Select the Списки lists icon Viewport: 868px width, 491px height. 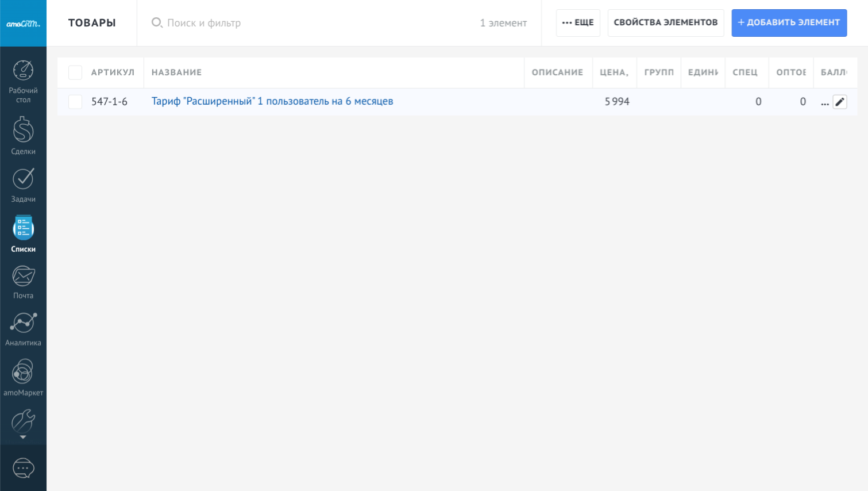23,229
